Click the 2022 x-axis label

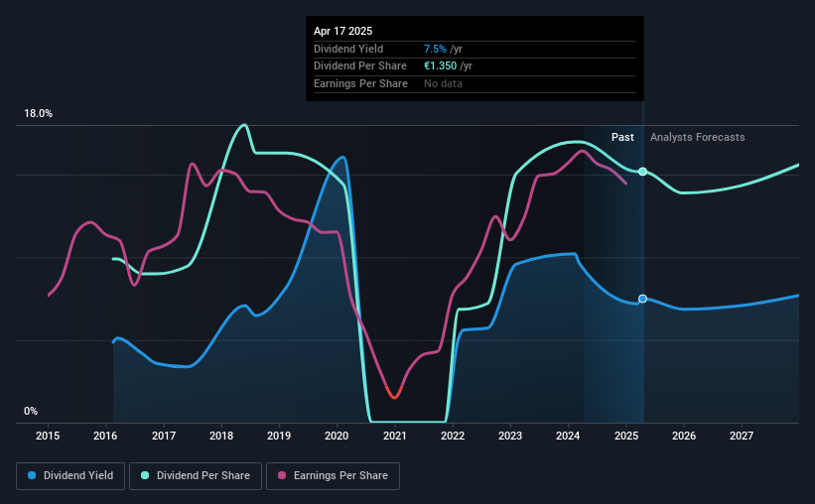pos(453,436)
